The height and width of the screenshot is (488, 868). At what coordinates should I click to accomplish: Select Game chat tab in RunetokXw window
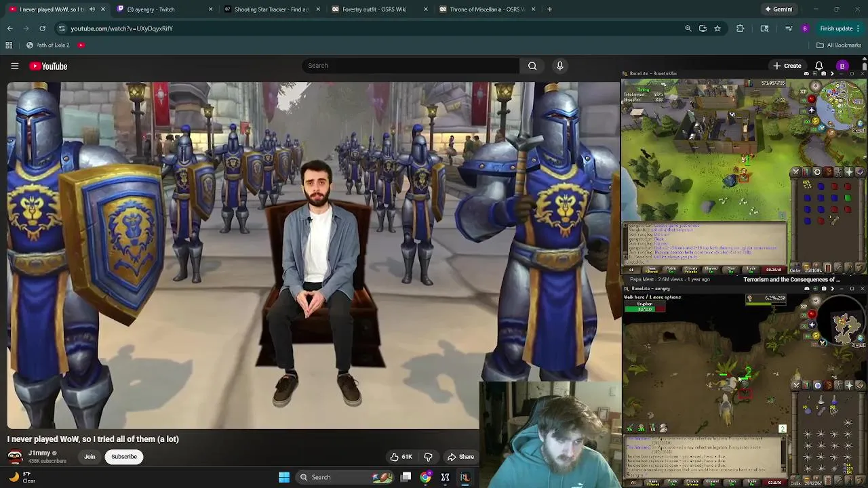pyautogui.click(x=652, y=269)
